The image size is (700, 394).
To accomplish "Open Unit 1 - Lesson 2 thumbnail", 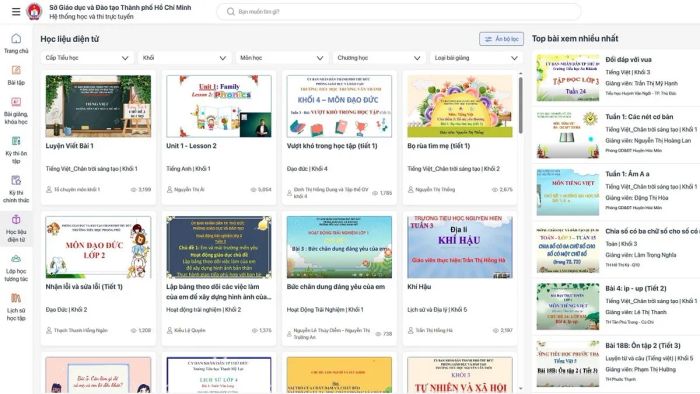I will coord(219,106).
